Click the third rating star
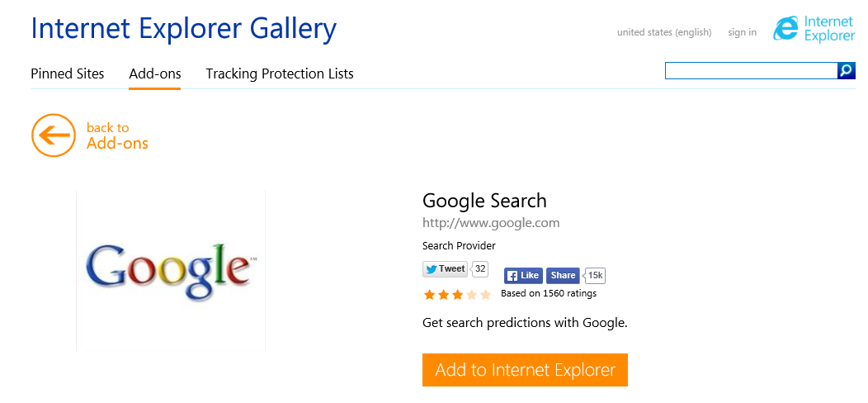868x403 pixels. (x=457, y=294)
